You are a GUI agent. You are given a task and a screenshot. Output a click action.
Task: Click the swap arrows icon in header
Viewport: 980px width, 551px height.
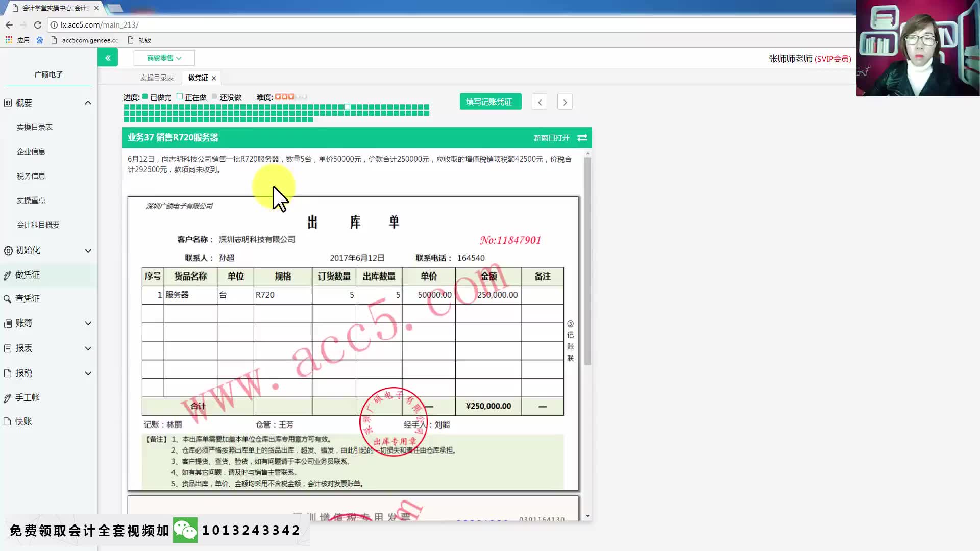582,138
